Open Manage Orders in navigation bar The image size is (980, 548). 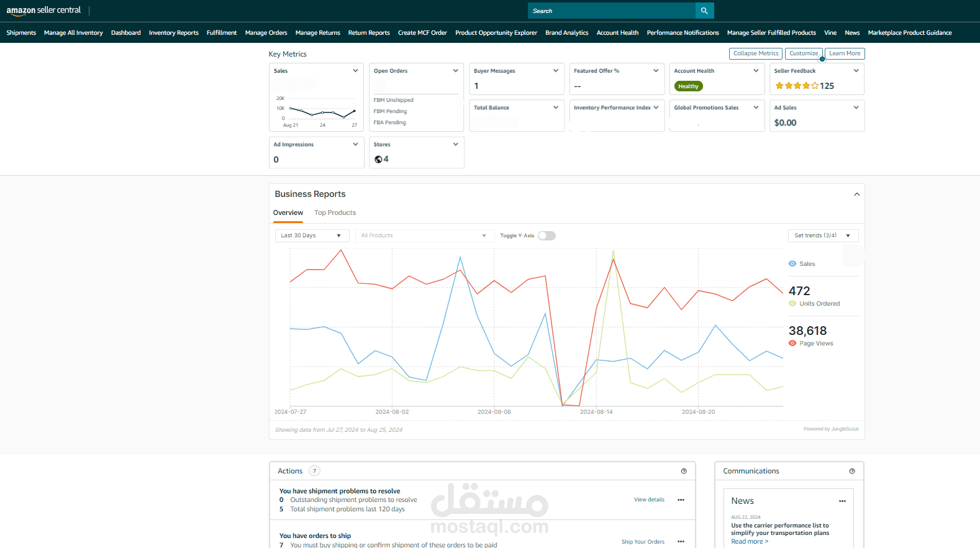[x=266, y=33]
